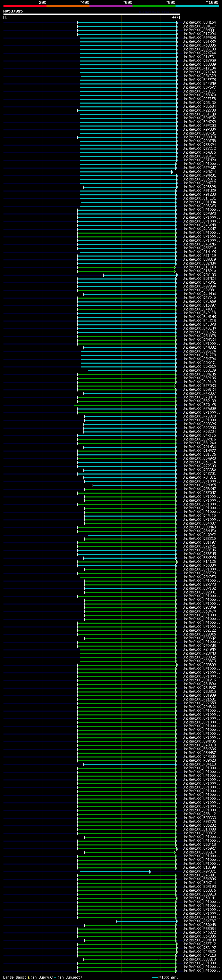Screen dimensions: 222x980
Task: Select hit label UniRef100_Q5UAT8
Action: point(199,336)
